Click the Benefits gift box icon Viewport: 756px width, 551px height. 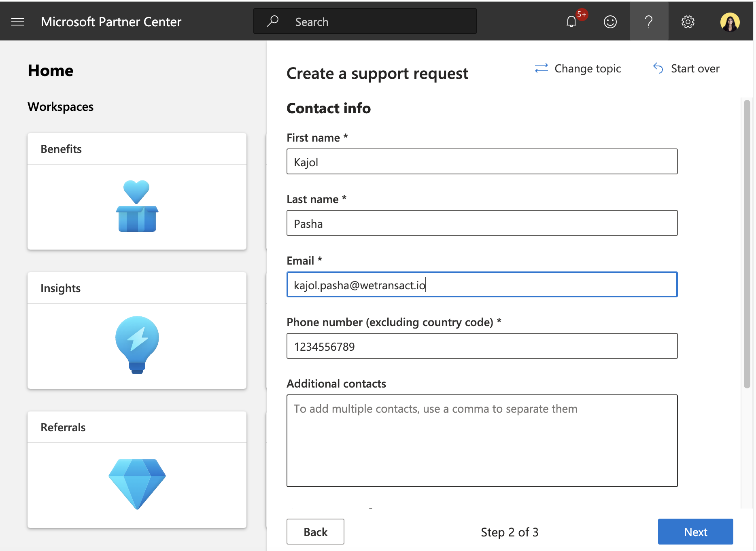137,206
